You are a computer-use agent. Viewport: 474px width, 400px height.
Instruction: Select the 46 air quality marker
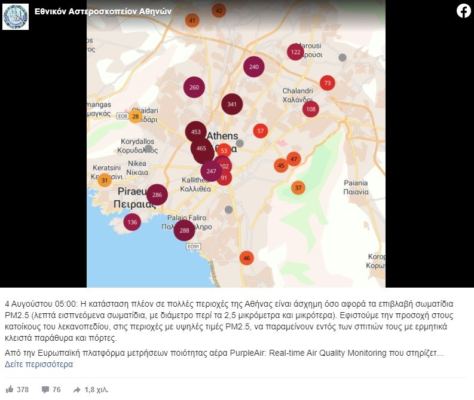point(247,258)
